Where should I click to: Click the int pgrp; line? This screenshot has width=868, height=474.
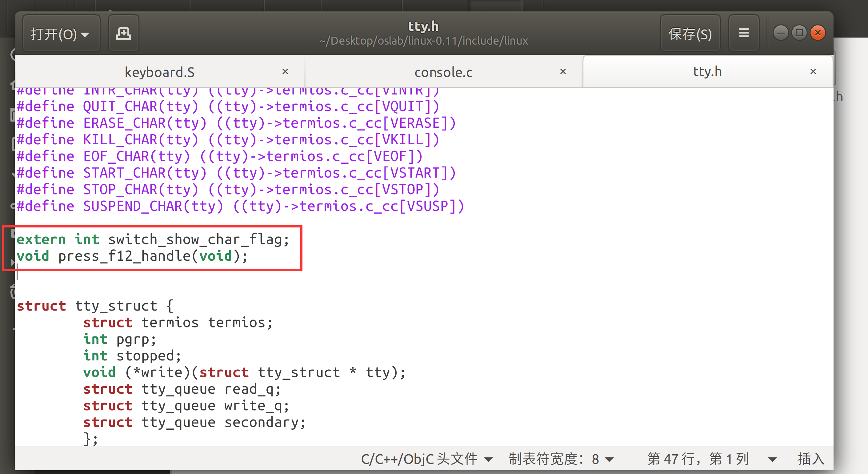tap(120, 339)
